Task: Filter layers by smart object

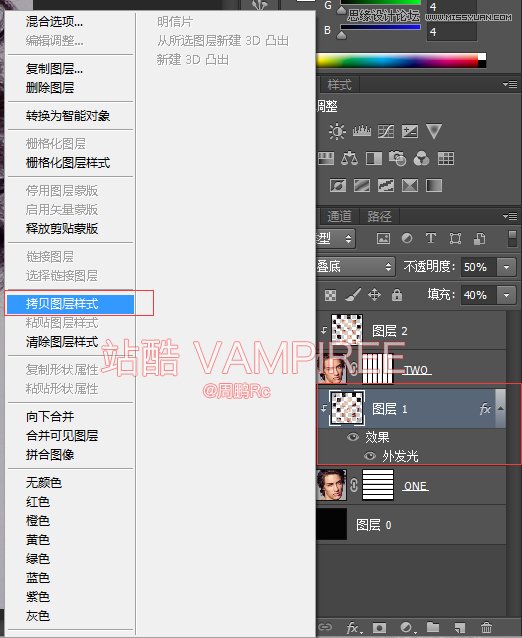Action: tap(479, 238)
